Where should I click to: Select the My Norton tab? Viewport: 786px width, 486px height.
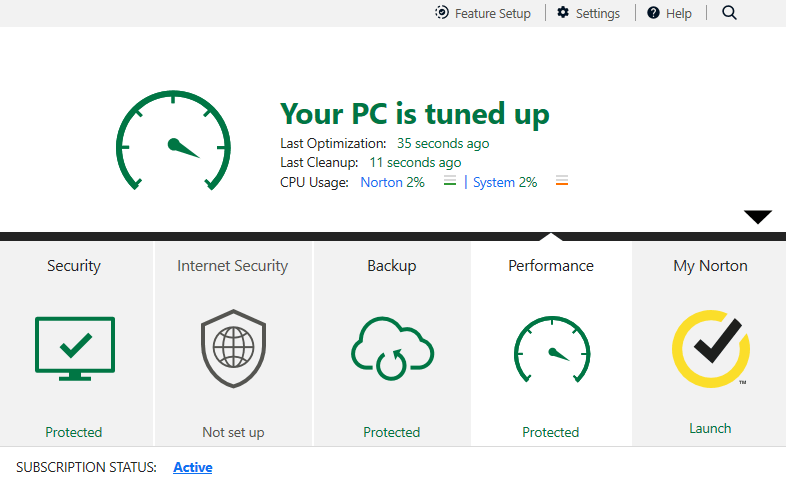pos(709,344)
